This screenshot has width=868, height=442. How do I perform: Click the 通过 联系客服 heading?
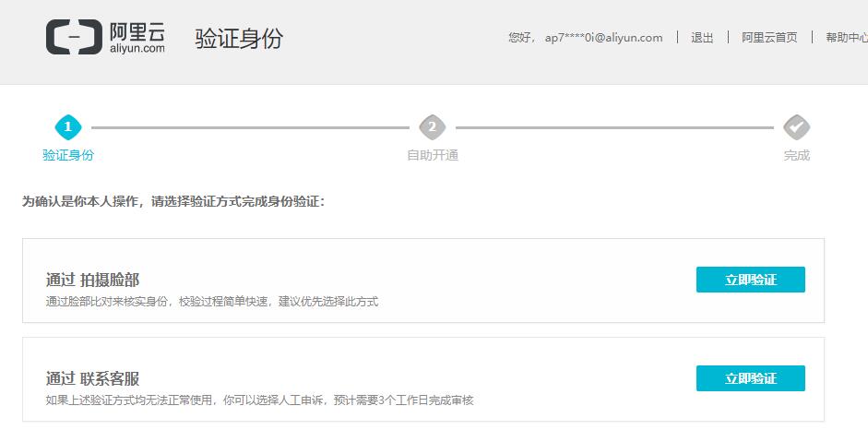coord(92,378)
